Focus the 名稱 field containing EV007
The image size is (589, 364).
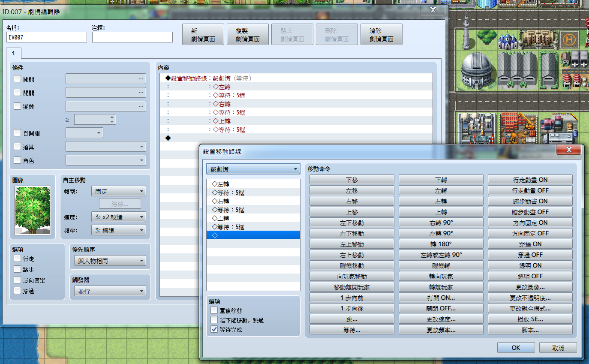pyautogui.click(x=47, y=37)
